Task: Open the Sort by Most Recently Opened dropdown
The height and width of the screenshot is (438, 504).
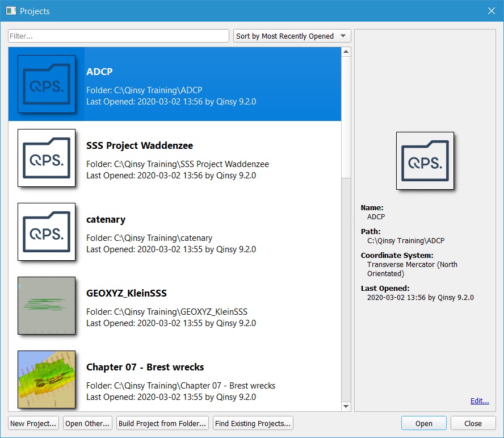Action: coord(292,36)
